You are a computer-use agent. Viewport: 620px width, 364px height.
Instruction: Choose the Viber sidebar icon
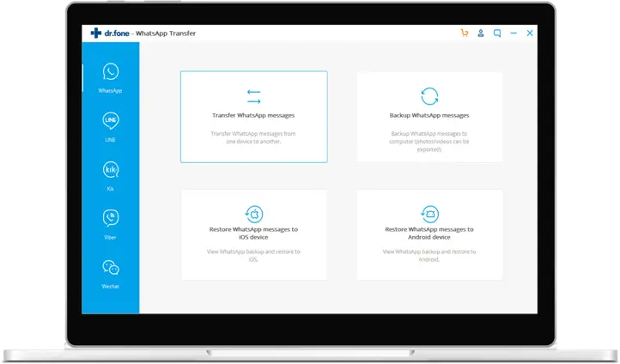[x=111, y=218]
